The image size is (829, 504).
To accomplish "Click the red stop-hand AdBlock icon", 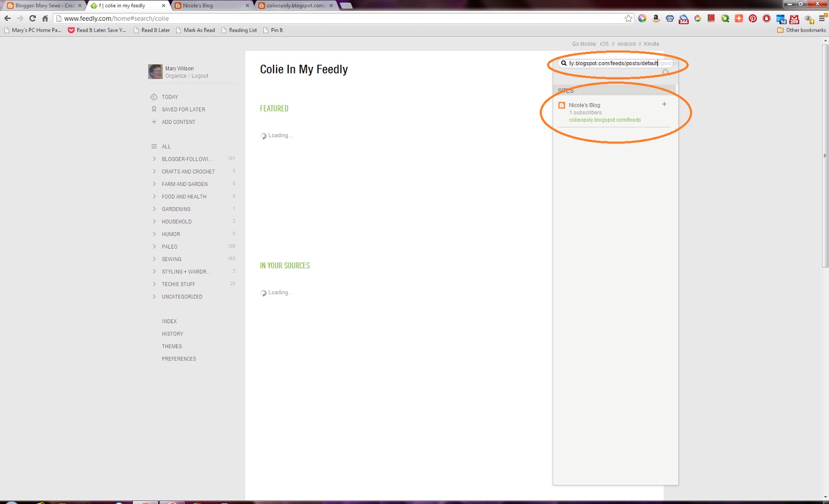I will [767, 19].
